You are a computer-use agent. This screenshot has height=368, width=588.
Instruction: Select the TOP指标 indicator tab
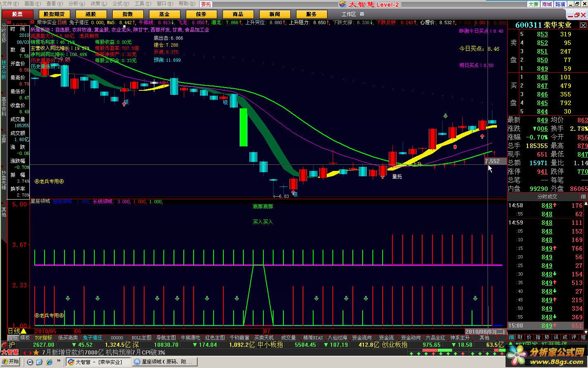click(43, 338)
